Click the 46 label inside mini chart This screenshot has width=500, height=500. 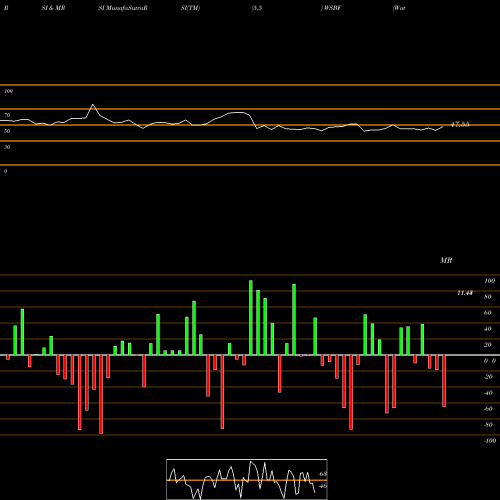(323, 486)
